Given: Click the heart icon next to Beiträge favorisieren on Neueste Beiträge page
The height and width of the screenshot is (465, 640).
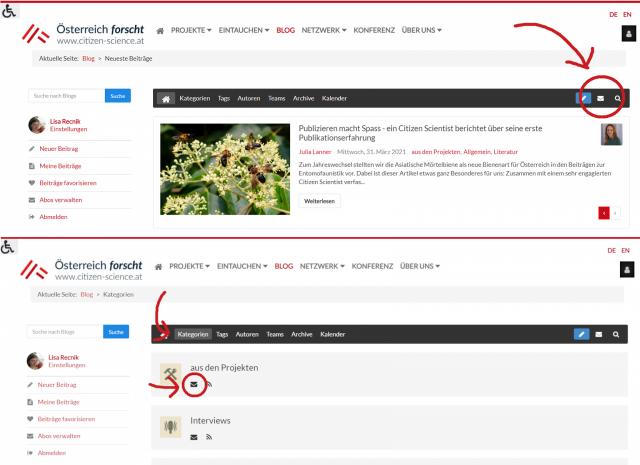Looking at the screenshot, I should pyautogui.click(x=32, y=183).
